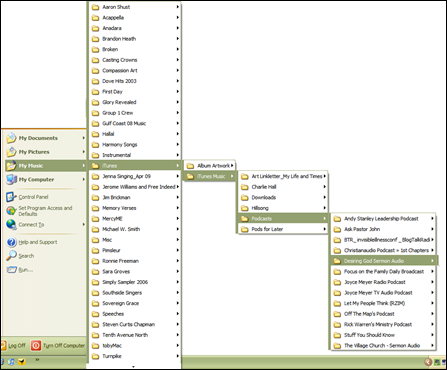Expand the highlighted Podcasts submenu arrow
Image resolution: width=447 pixels, height=370 pixels.
pyautogui.click(x=324, y=219)
